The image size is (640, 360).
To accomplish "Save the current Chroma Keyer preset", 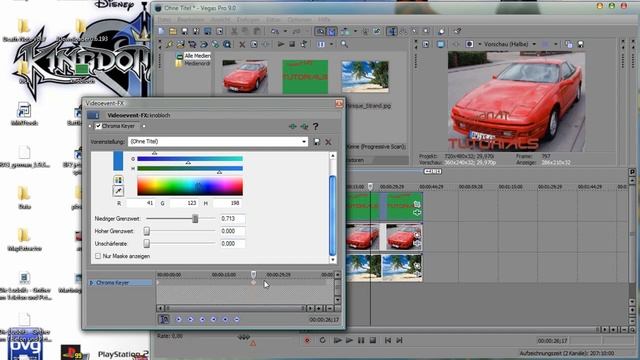I will coord(317,142).
